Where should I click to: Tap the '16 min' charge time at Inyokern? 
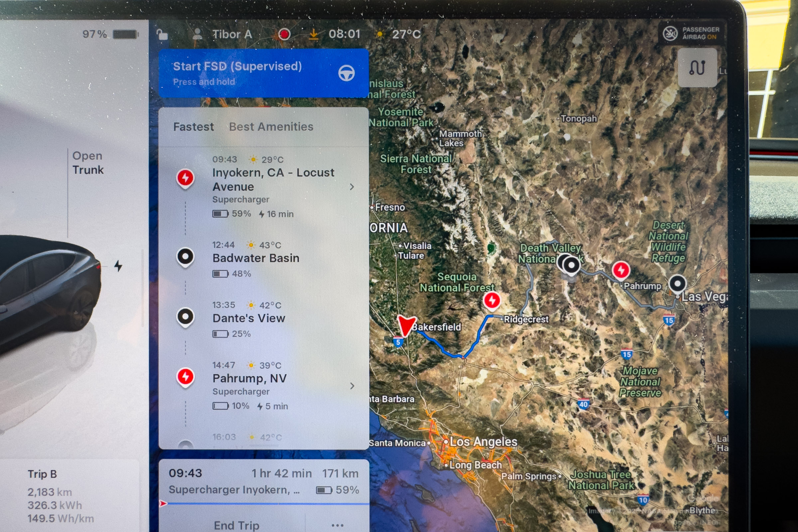pos(276,214)
